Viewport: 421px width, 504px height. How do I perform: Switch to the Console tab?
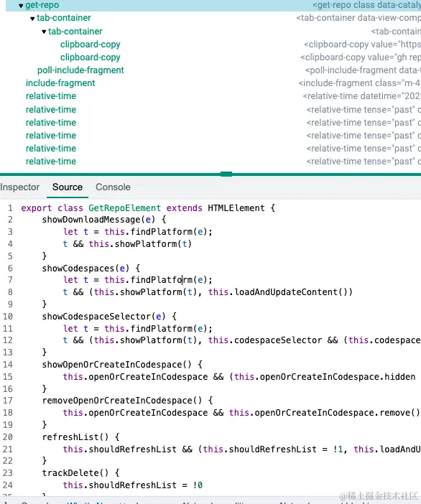coord(113,187)
